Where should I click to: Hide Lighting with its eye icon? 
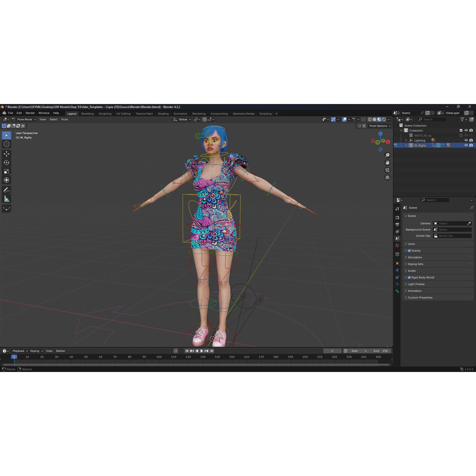pyautogui.click(x=466, y=140)
